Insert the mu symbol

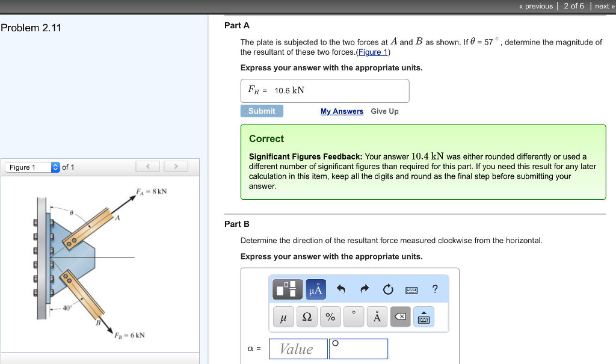(283, 317)
